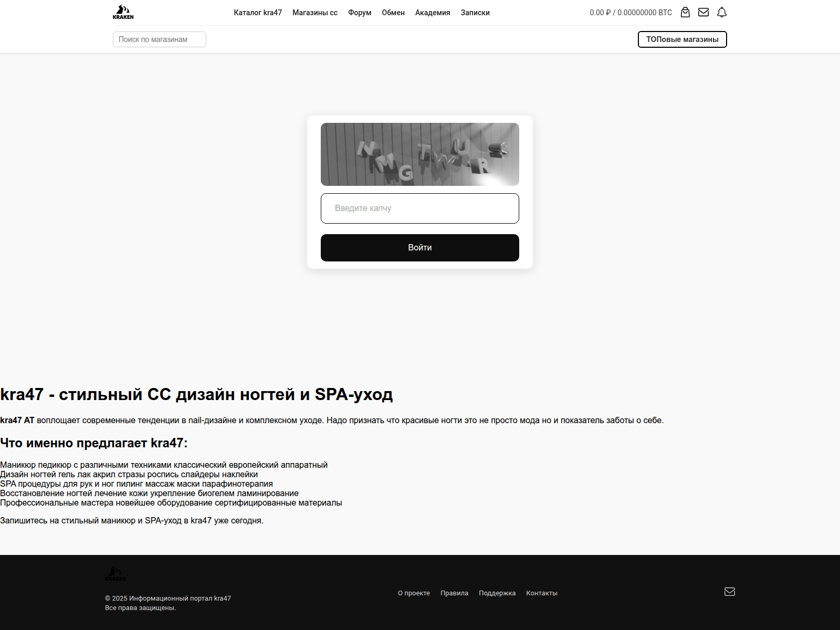Click the ТОПовые магазины button
This screenshot has width=840, height=630.
pos(682,39)
